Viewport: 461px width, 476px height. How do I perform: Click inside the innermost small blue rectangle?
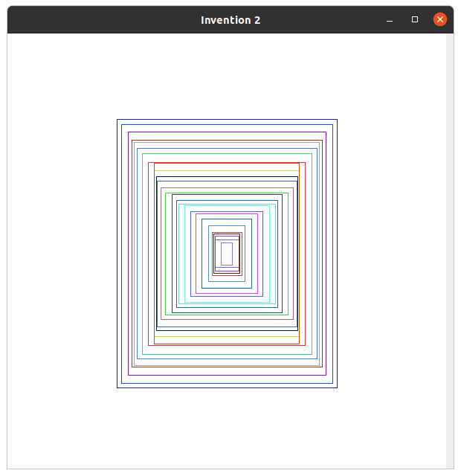[x=227, y=254]
